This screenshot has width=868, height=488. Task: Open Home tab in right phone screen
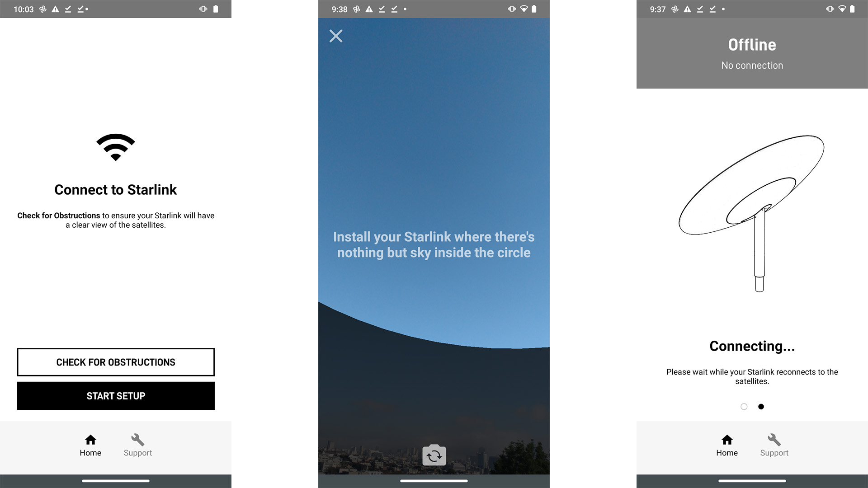click(727, 446)
